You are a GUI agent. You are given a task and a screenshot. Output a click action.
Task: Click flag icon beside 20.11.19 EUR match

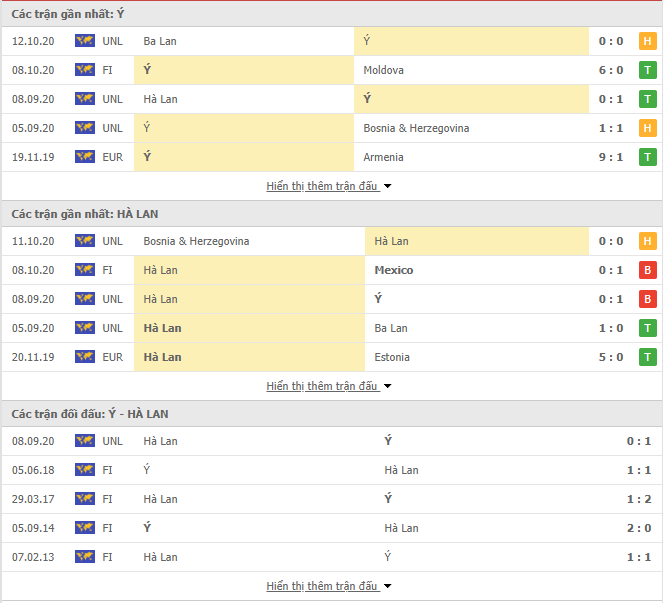pos(85,356)
